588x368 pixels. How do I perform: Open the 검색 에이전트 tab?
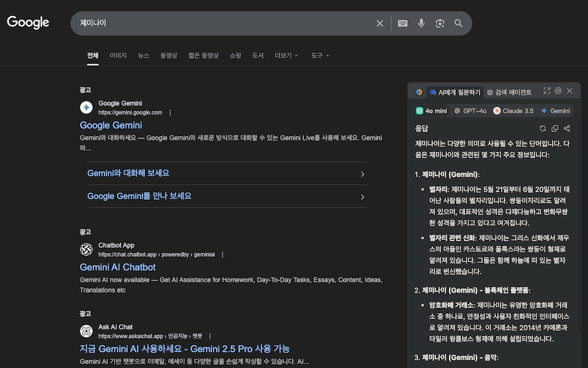click(509, 92)
